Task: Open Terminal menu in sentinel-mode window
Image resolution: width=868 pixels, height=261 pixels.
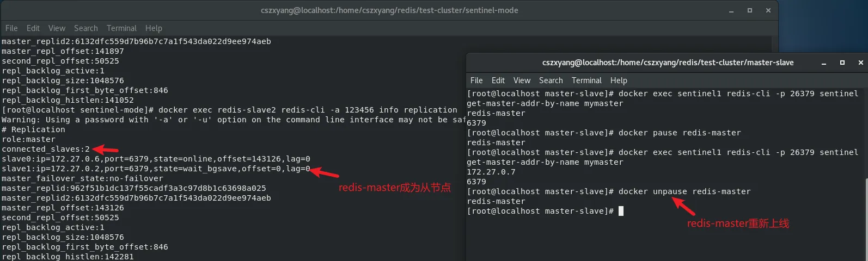Action: [x=121, y=28]
